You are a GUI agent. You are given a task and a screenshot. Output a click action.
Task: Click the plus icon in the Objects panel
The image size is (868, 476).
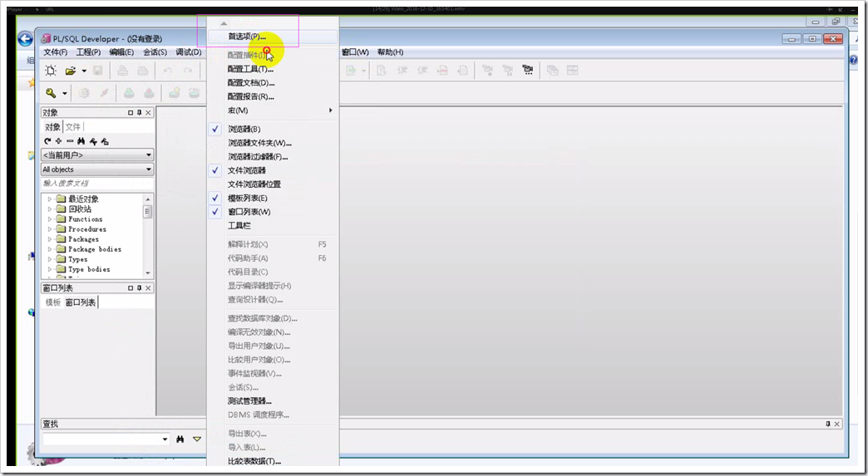pos(59,141)
